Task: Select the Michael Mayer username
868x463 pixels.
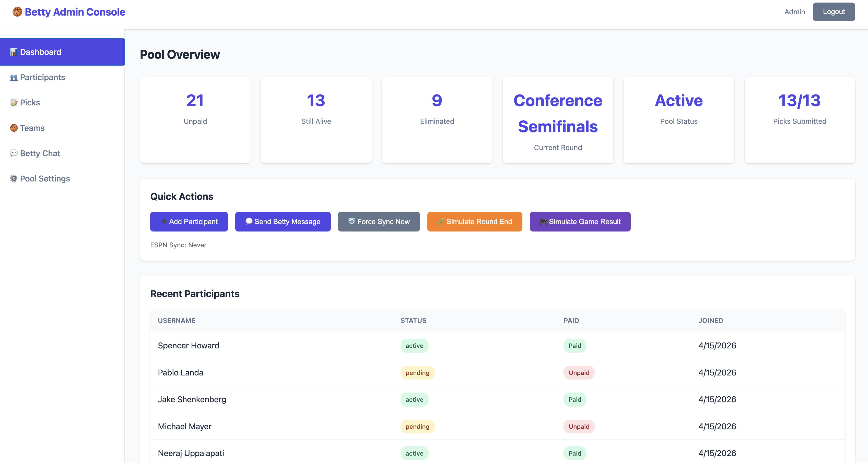Action: click(185, 426)
